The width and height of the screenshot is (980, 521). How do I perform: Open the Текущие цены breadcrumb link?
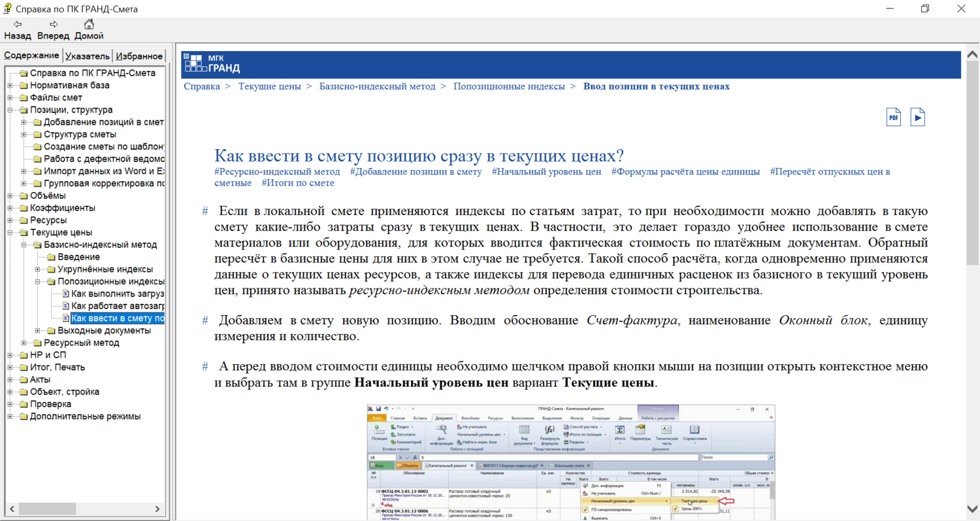coord(270,86)
